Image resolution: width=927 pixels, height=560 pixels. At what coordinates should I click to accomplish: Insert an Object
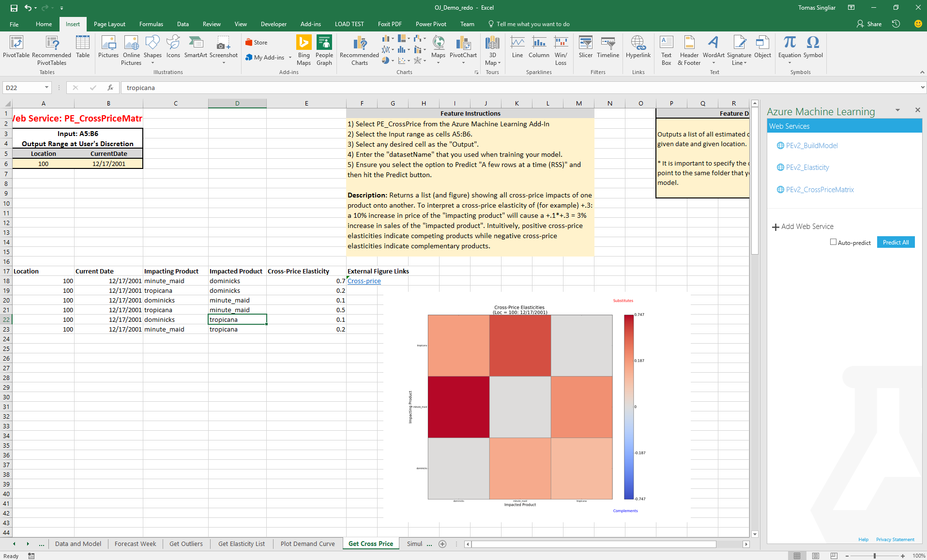tap(762, 47)
